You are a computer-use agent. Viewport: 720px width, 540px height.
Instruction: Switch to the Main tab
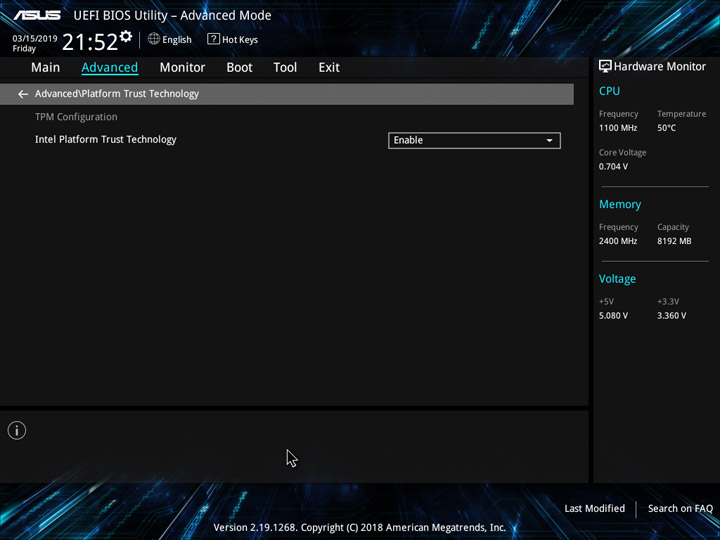(45, 68)
